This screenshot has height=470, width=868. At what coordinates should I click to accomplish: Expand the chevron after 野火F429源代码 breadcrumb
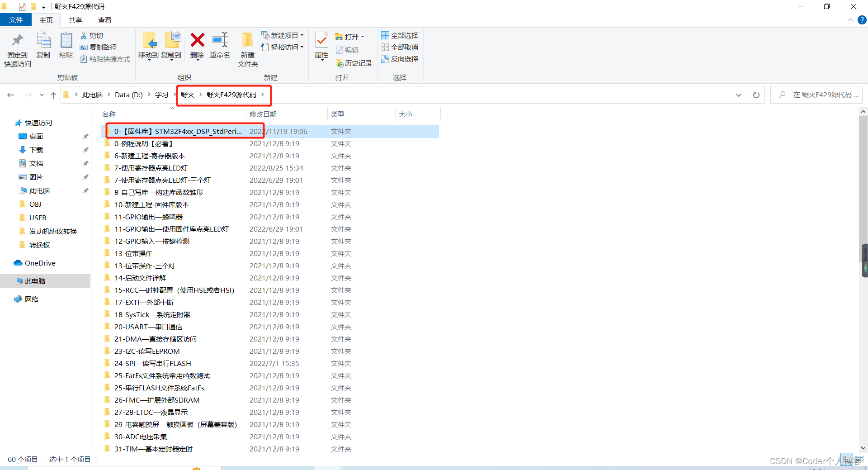pos(262,95)
